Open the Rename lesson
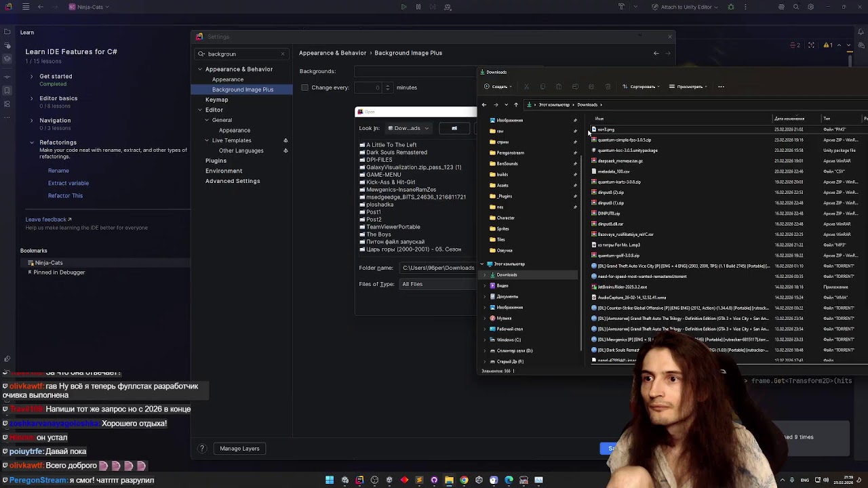868x488 pixels. click(x=58, y=171)
